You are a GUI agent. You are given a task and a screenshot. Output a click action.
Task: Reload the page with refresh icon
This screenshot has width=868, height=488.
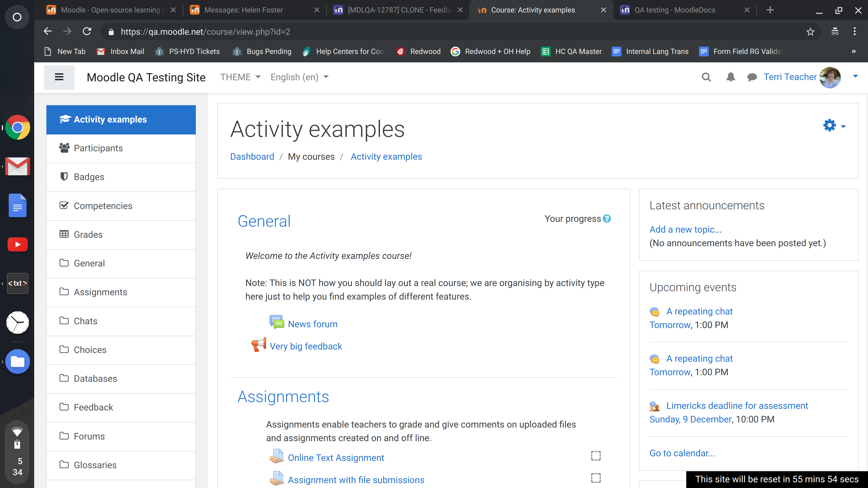[87, 32]
